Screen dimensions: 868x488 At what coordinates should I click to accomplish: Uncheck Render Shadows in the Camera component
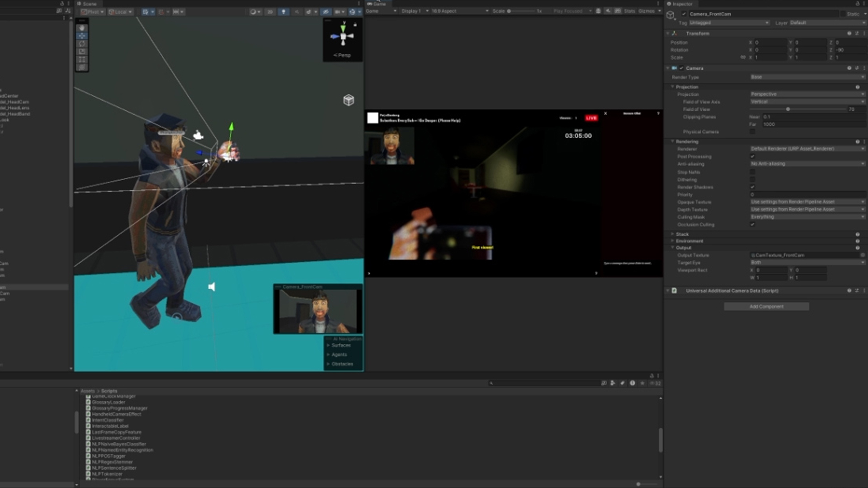point(752,187)
